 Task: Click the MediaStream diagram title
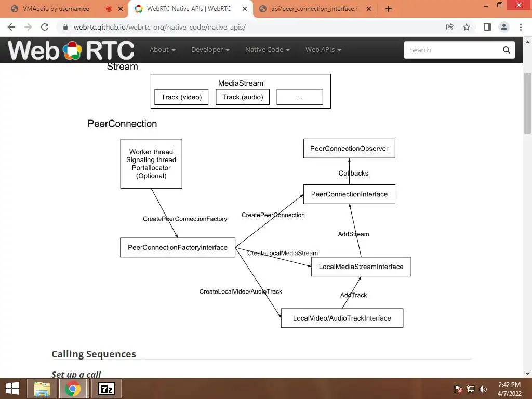[241, 83]
